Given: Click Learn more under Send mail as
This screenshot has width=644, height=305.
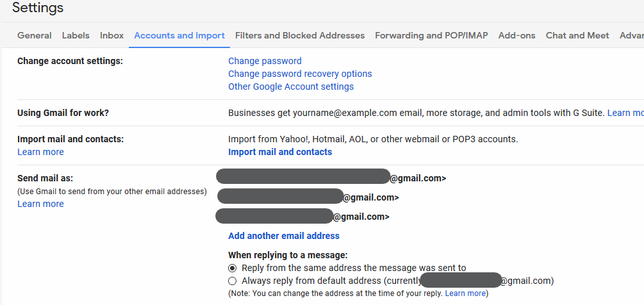Looking at the screenshot, I should tap(40, 204).
